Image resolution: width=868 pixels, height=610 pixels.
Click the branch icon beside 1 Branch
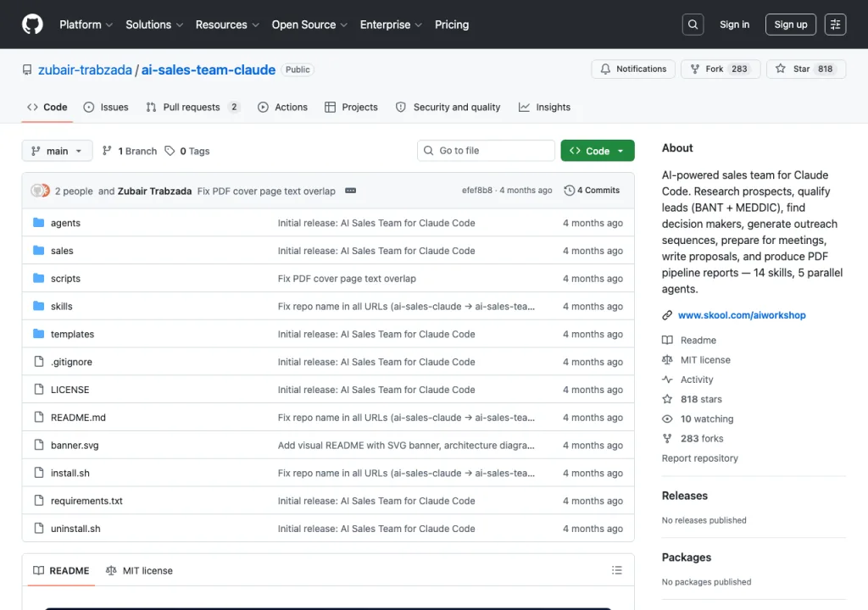tap(108, 151)
